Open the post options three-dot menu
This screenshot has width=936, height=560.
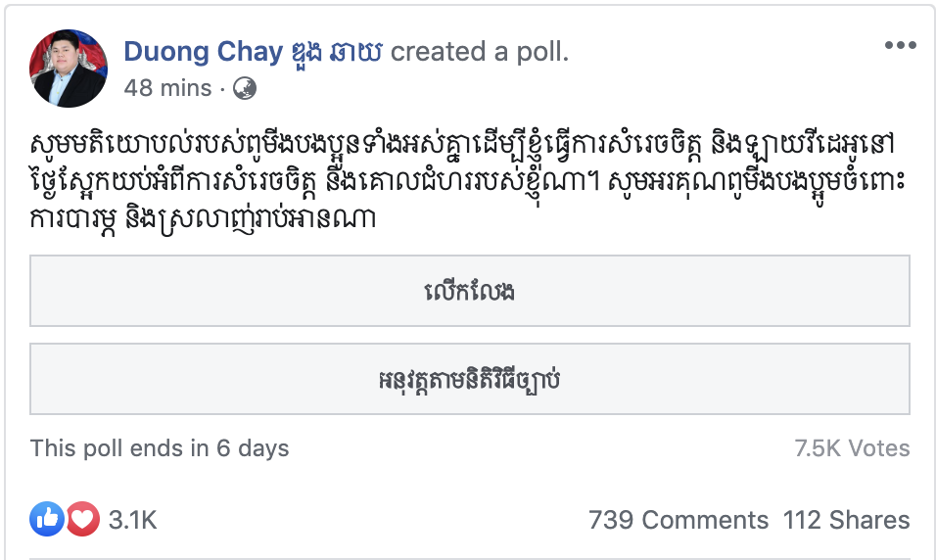pyautogui.click(x=900, y=45)
